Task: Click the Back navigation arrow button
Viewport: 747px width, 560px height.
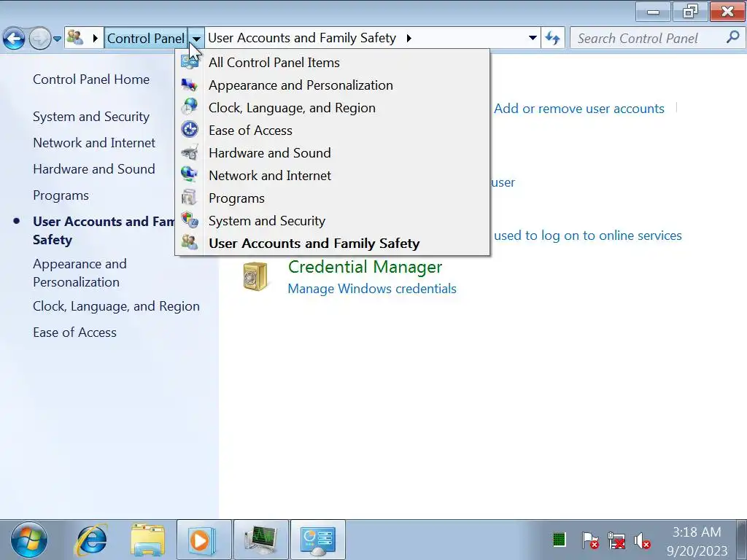Action: (x=14, y=39)
